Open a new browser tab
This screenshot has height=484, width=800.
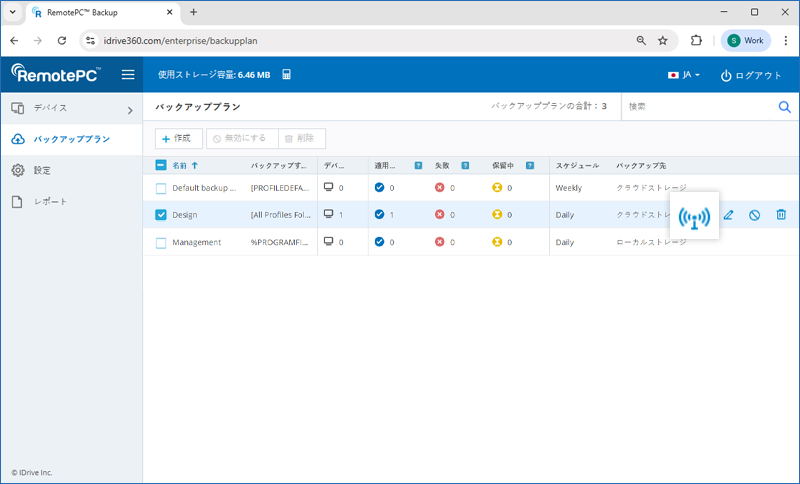(193, 12)
